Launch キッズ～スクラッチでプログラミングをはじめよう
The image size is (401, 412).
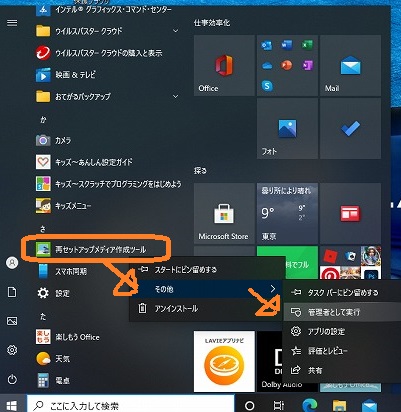click(x=109, y=184)
